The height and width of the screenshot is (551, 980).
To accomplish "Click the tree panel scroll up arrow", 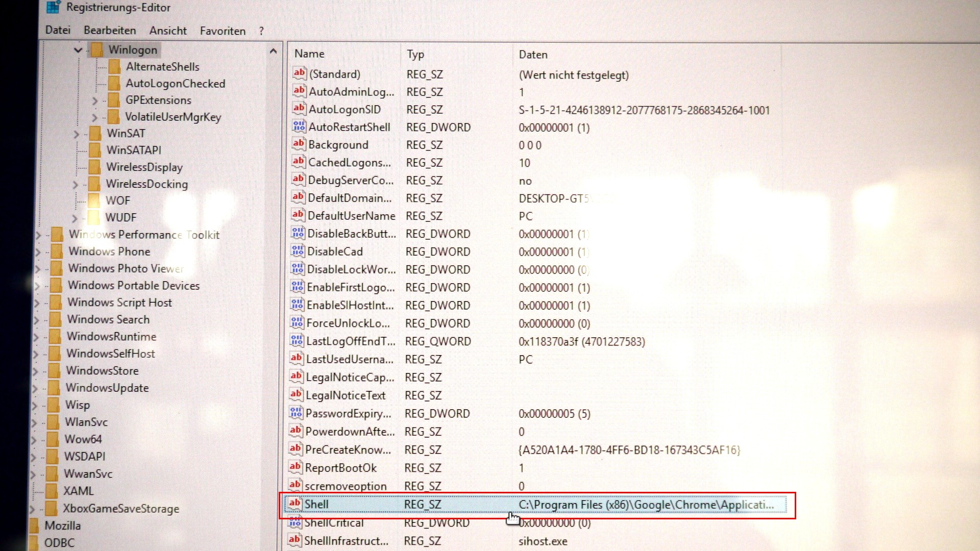I will tap(273, 51).
